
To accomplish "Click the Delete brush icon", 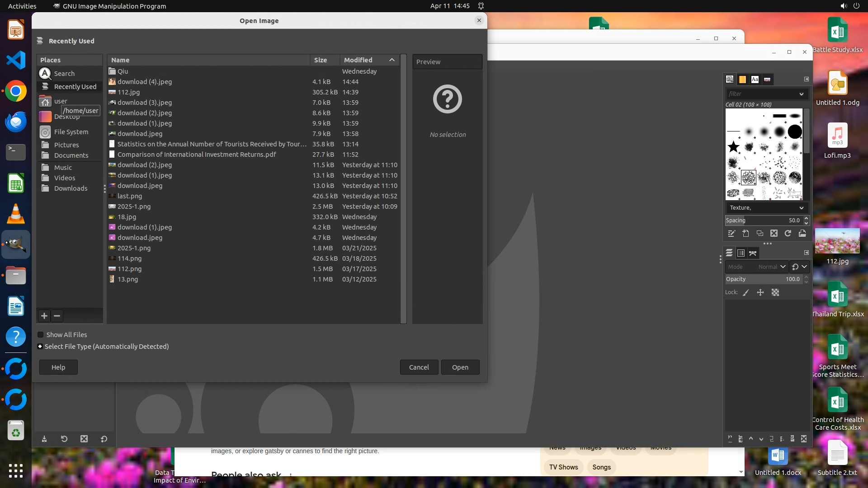I will [774, 234].
